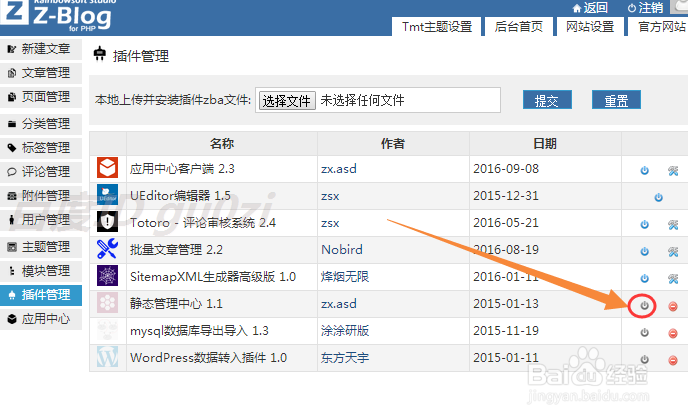Click the 提交 button
This screenshot has width=688, height=420.
(x=547, y=100)
